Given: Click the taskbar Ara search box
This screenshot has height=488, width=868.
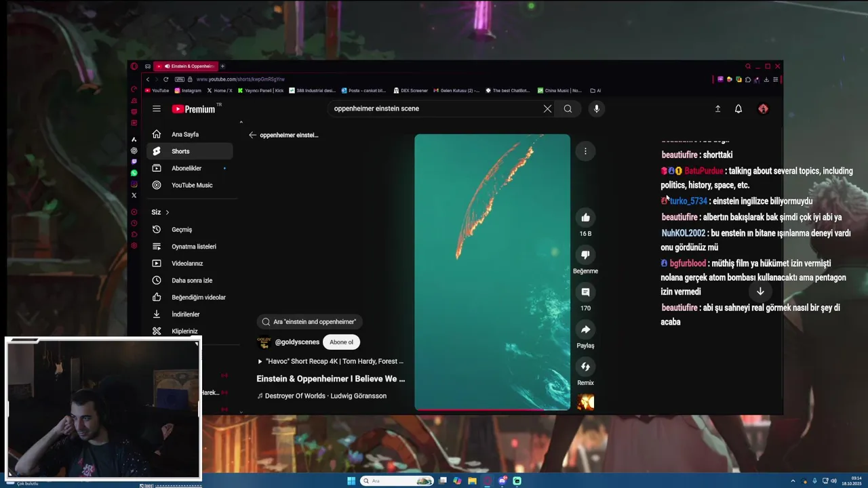Looking at the screenshot, I should tap(397, 481).
